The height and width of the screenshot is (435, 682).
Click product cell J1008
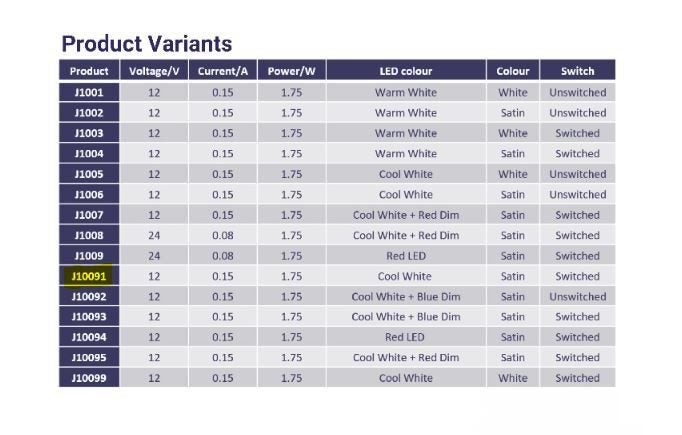click(89, 235)
